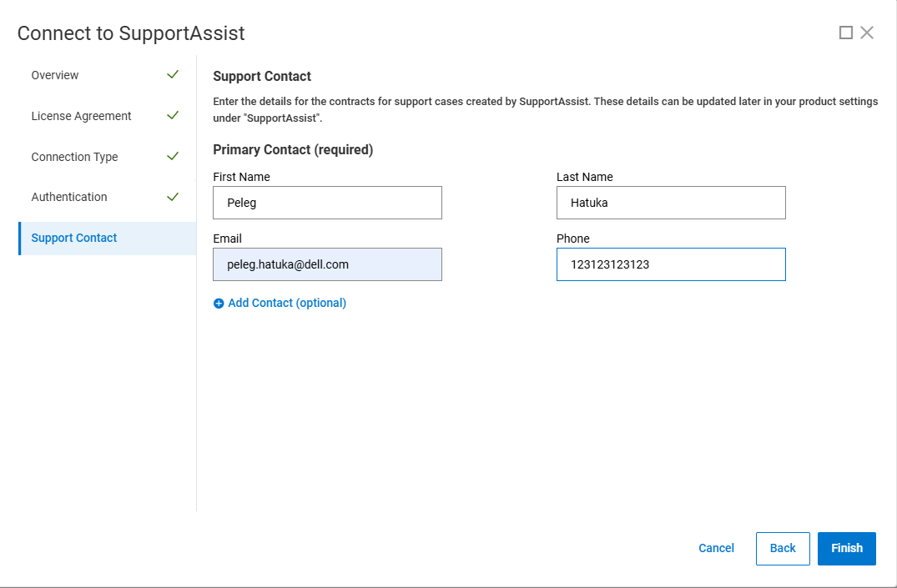Cancel the SupportAssist setup
The height and width of the screenshot is (588, 897).
click(x=716, y=548)
